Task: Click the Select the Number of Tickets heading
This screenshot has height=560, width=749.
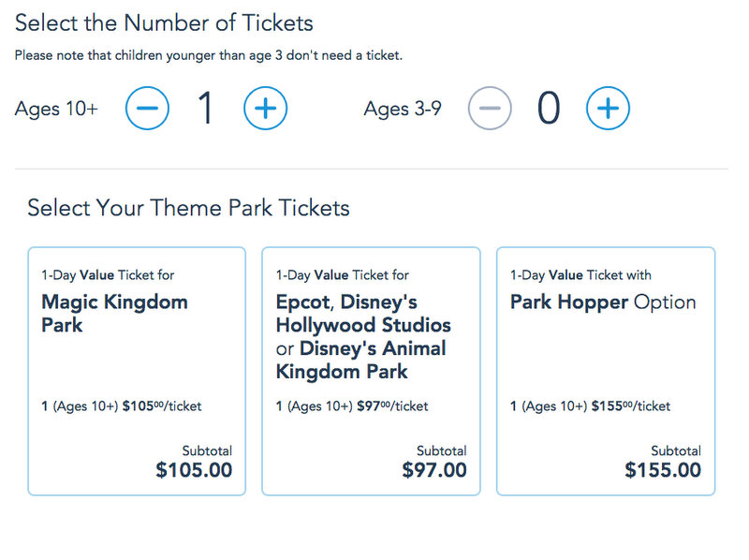Action: pyautogui.click(x=164, y=22)
